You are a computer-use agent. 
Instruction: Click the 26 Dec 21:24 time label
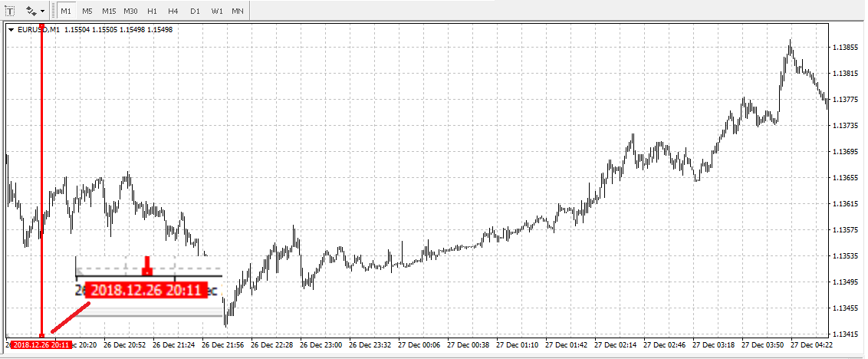[x=174, y=344]
